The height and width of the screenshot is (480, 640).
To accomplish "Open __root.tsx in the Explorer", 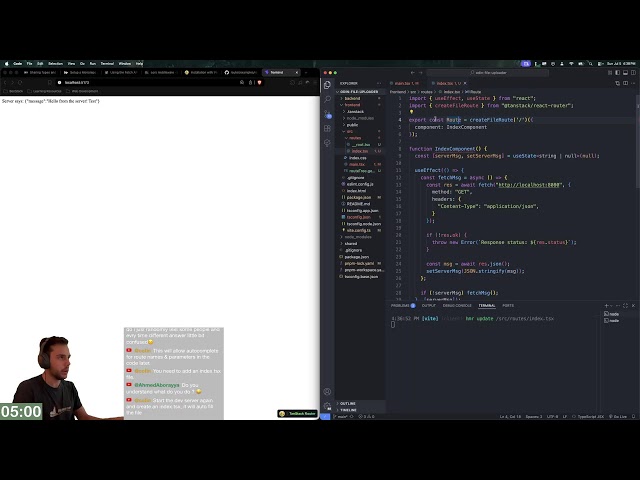I will click(362, 144).
